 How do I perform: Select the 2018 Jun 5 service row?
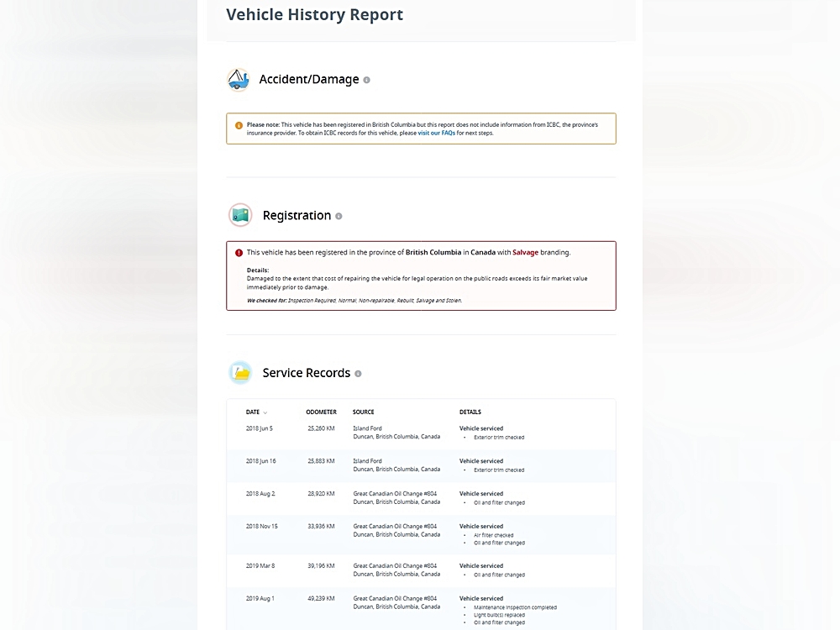[420, 433]
